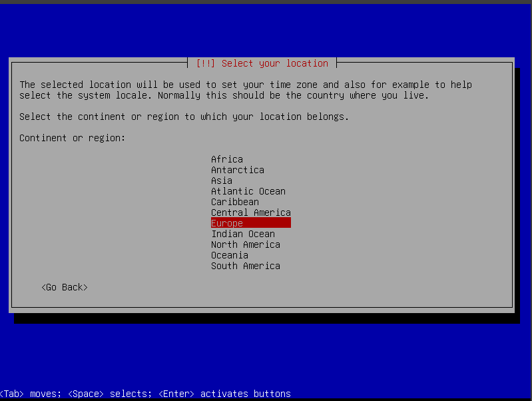Select South America from the list
The width and height of the screenshot is (532, 401).
click(245, 266)
